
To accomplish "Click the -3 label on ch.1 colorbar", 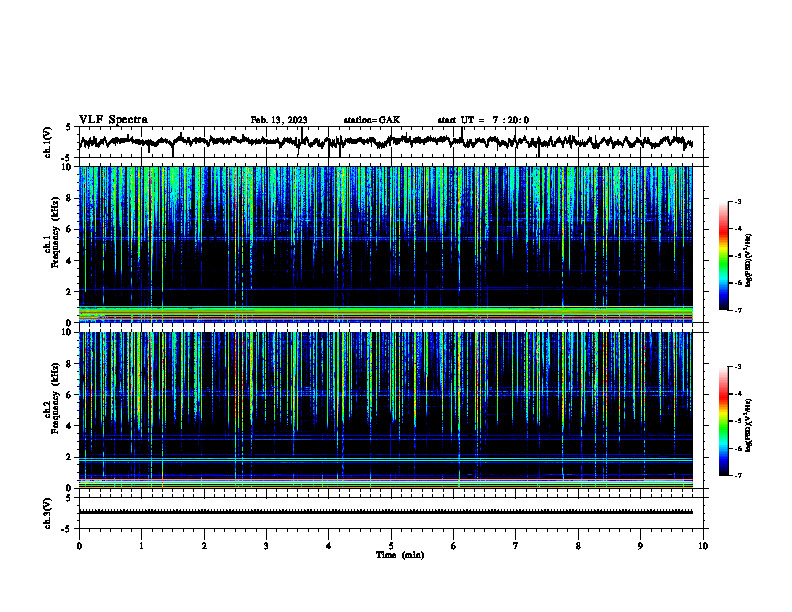I will click(x=737, y=201).
